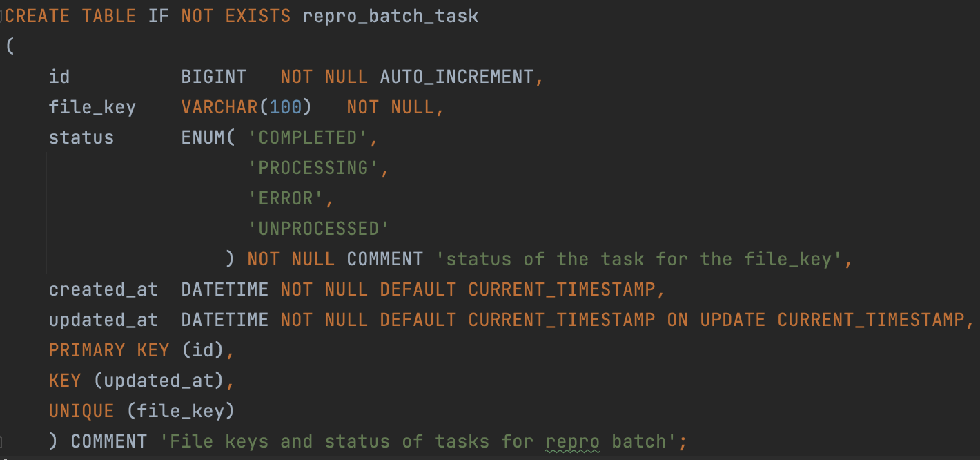Click the PRIMARY KEY keyword
The height and width of the screenshot is (460, 980).
pos(108,350)
